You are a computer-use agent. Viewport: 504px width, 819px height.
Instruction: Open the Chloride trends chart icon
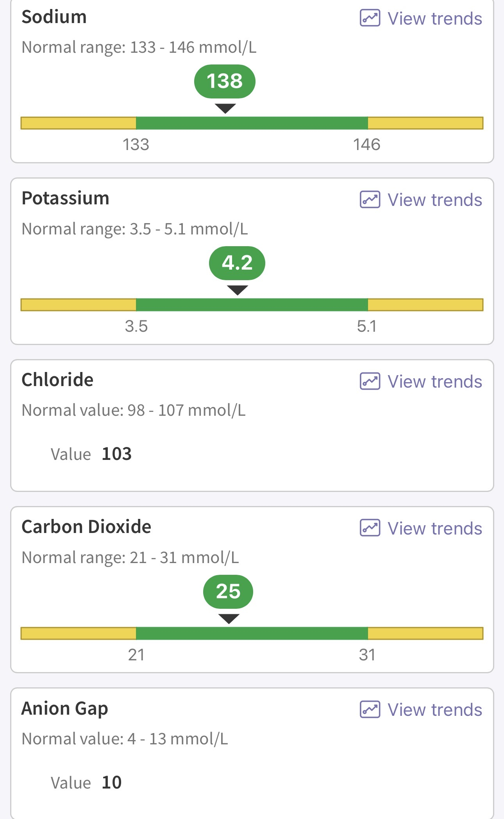pos(370,381)
